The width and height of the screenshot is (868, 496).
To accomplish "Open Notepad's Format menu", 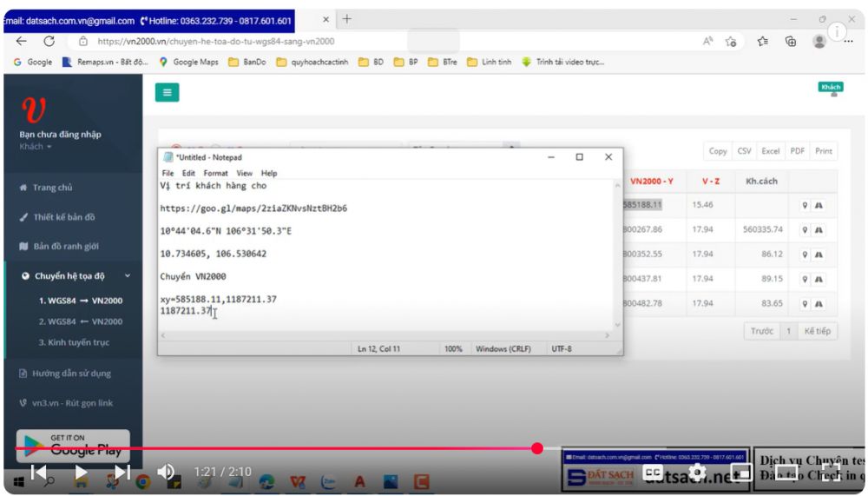I will 217,173.
